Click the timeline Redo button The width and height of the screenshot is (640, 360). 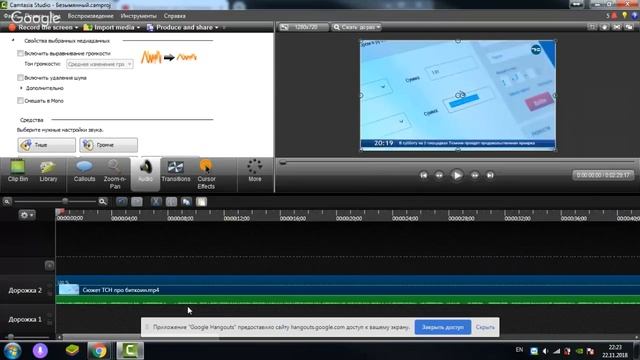(x=137, y=202)
